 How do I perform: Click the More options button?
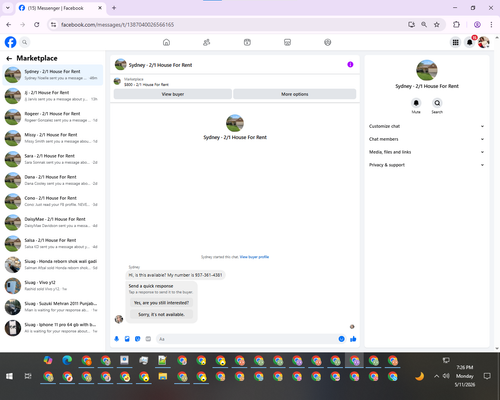coord(295,94)
